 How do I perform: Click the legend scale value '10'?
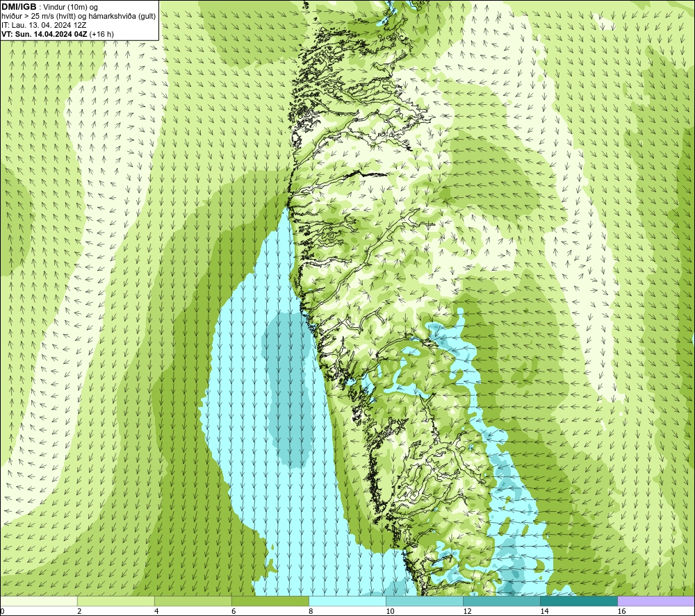point(390,611)
